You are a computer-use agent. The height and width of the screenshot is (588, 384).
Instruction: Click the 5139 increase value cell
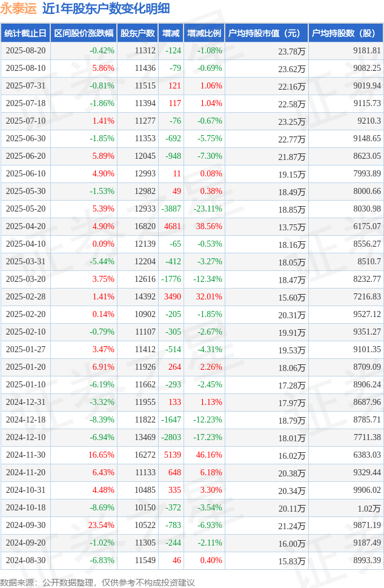pos(173,455)
